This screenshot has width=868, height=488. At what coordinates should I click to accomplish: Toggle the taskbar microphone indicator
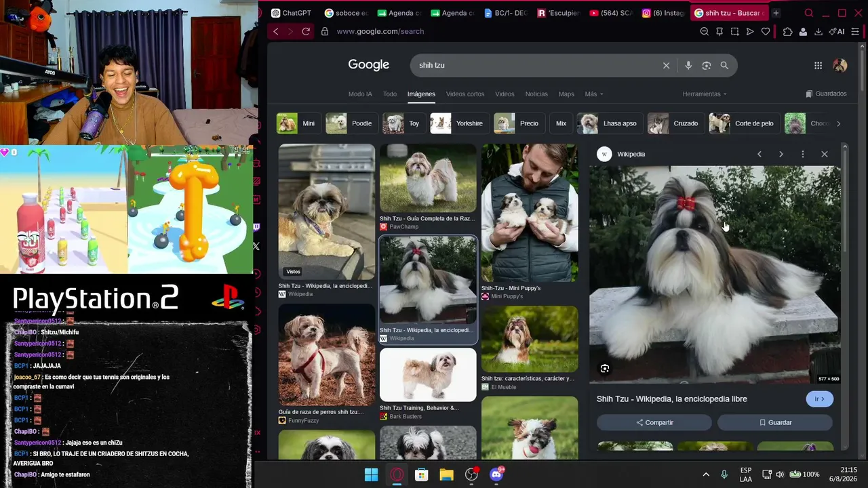coord(724,474)
